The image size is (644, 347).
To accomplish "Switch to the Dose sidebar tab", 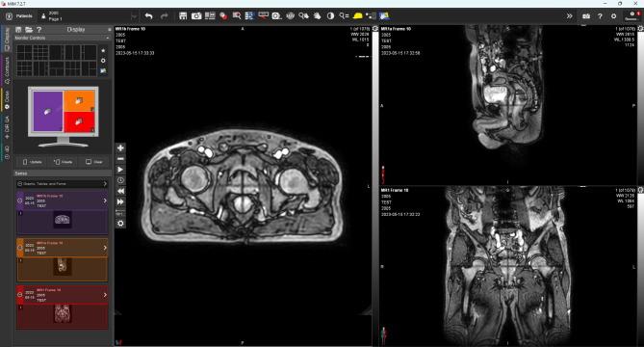I will 7,100.
